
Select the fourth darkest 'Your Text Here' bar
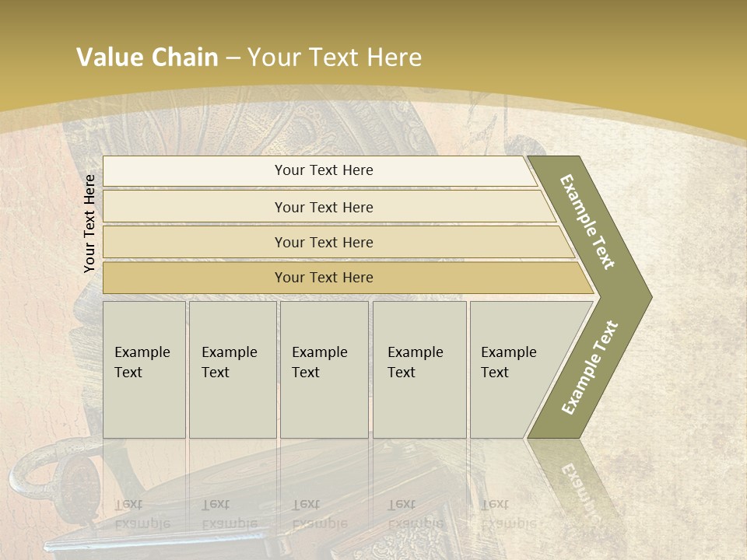[348, 278]
